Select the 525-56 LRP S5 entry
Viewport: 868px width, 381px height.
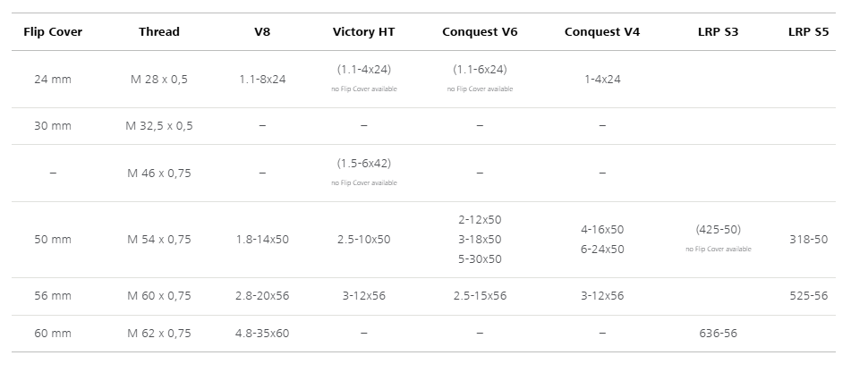point(808,296)
